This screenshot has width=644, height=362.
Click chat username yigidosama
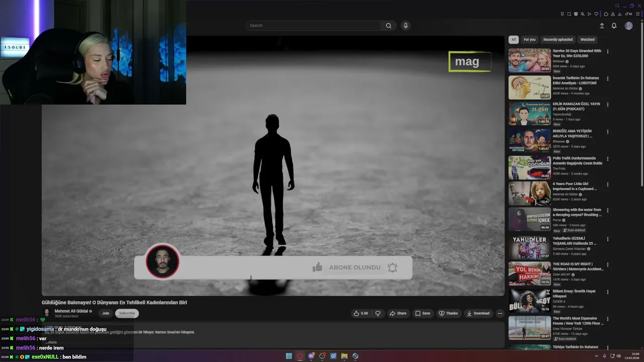[40, 329]
